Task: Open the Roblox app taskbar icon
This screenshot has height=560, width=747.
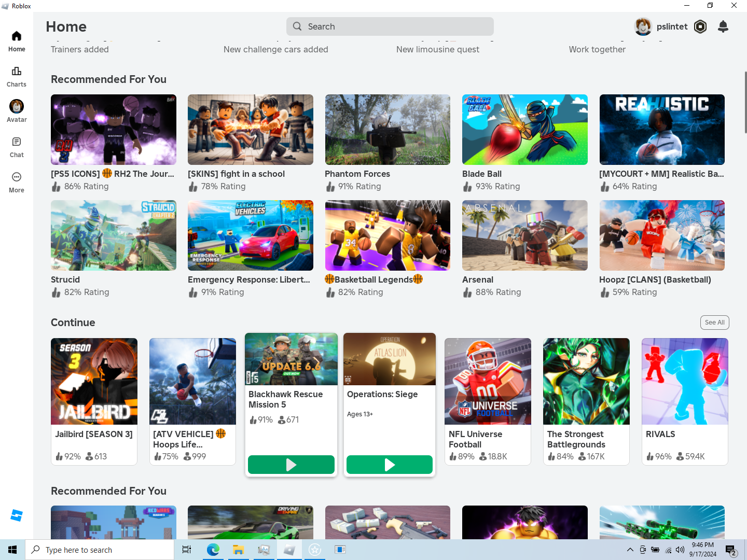Action: [x=289, y=550]
